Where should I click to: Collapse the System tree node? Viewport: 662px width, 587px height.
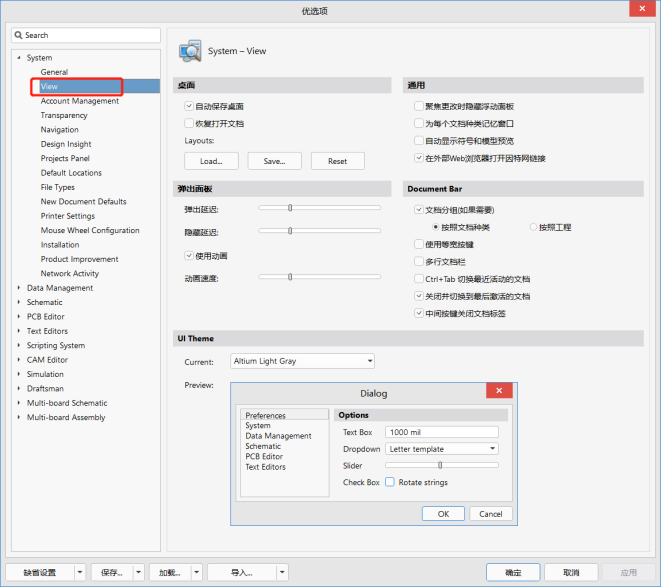(18, 58)
